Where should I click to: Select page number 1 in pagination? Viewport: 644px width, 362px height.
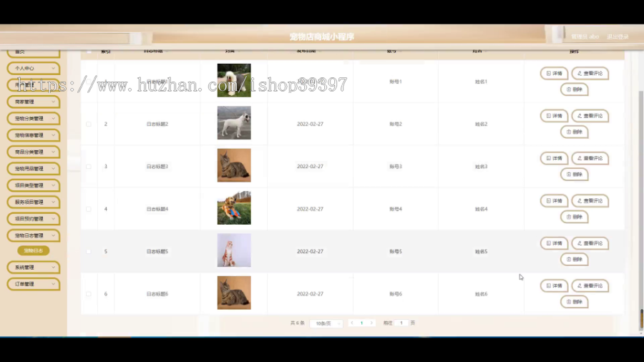coord(361,323)
